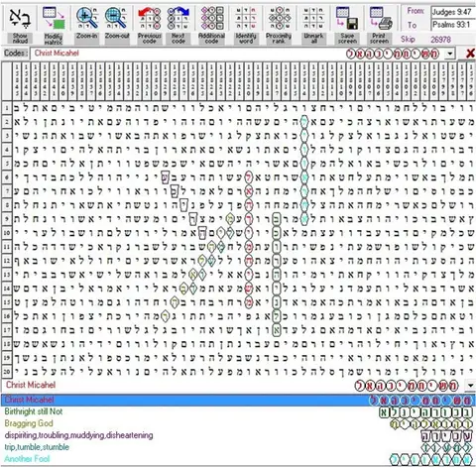Screen dimensions: 476x467
Task: Open dropdown arrow beside lower Christ Micahel
Action: point(470,386)
